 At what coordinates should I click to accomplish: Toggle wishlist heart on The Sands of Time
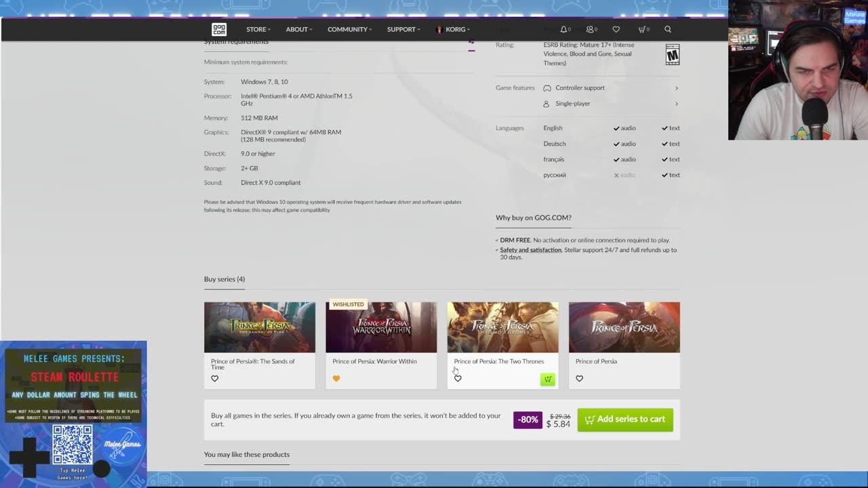[215, 379]
